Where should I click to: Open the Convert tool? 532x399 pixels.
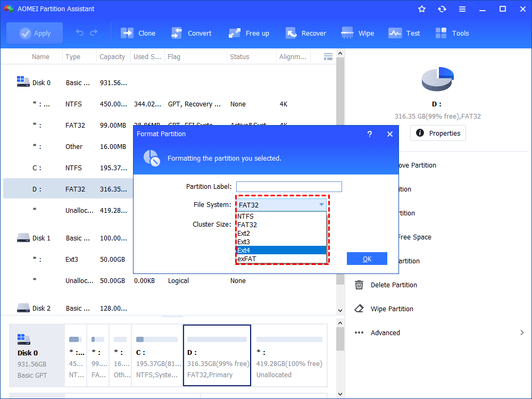177,33
